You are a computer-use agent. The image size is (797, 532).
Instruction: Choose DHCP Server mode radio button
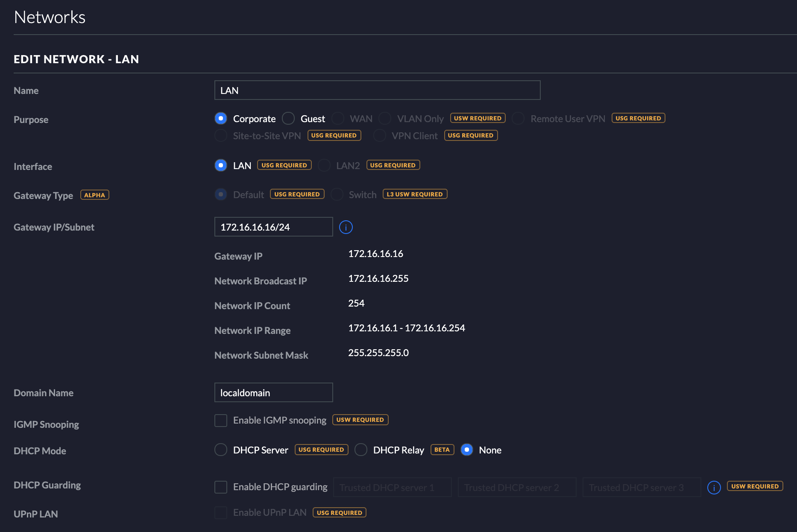coord(221,450)
